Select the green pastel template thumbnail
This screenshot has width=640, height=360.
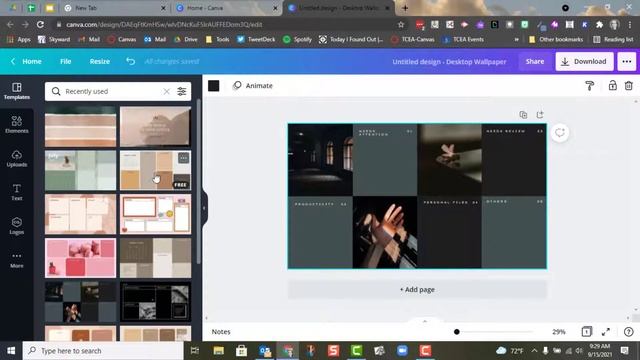tap(80, 171)
